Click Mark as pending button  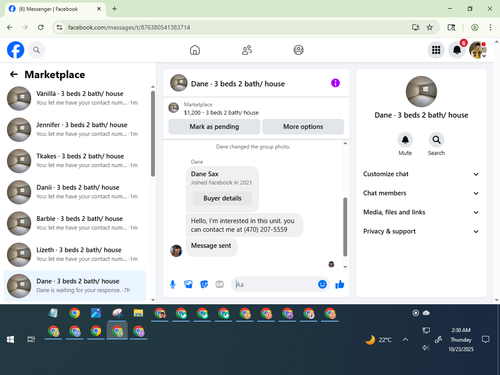click(x=214, y=127)
